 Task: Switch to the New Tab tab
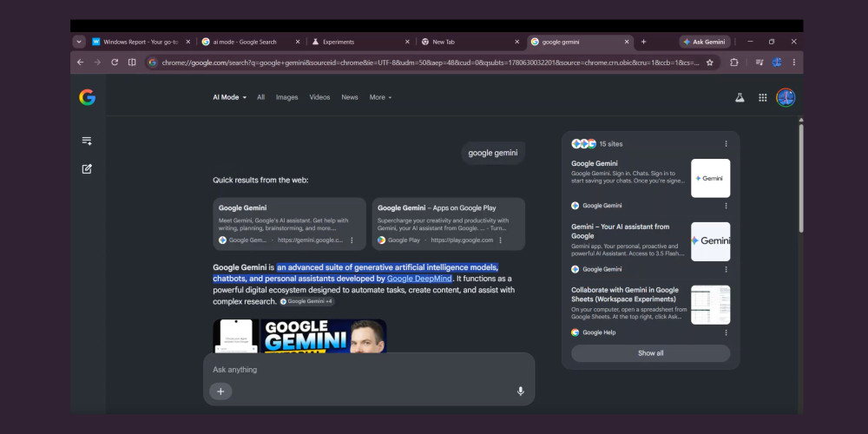click(x=470, y=42)
